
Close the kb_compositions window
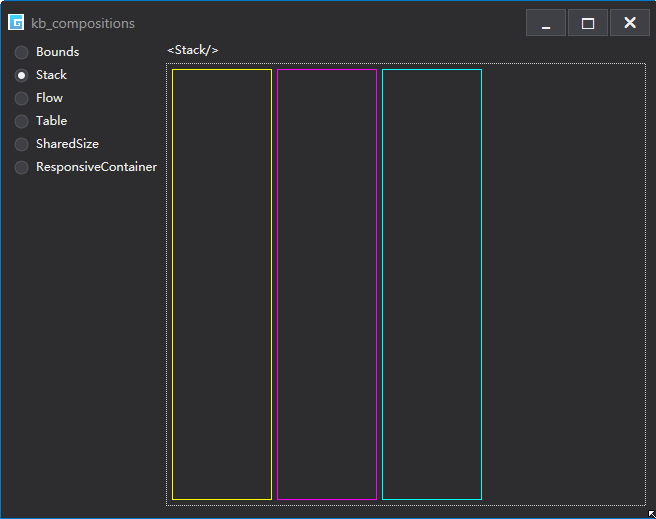click(x=630, y=23)
